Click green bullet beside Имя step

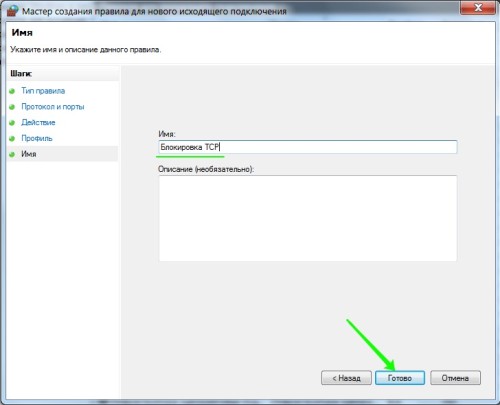click(12, 154)
